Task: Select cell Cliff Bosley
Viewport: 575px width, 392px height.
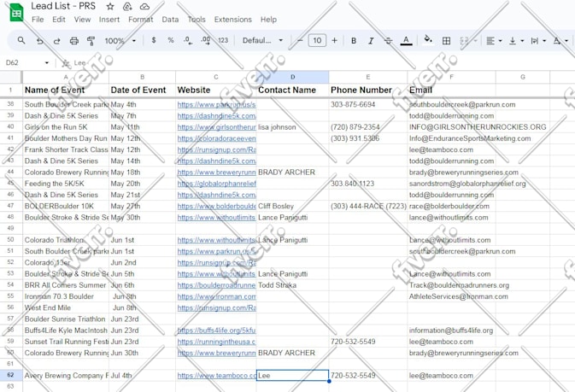Action: 292,207
